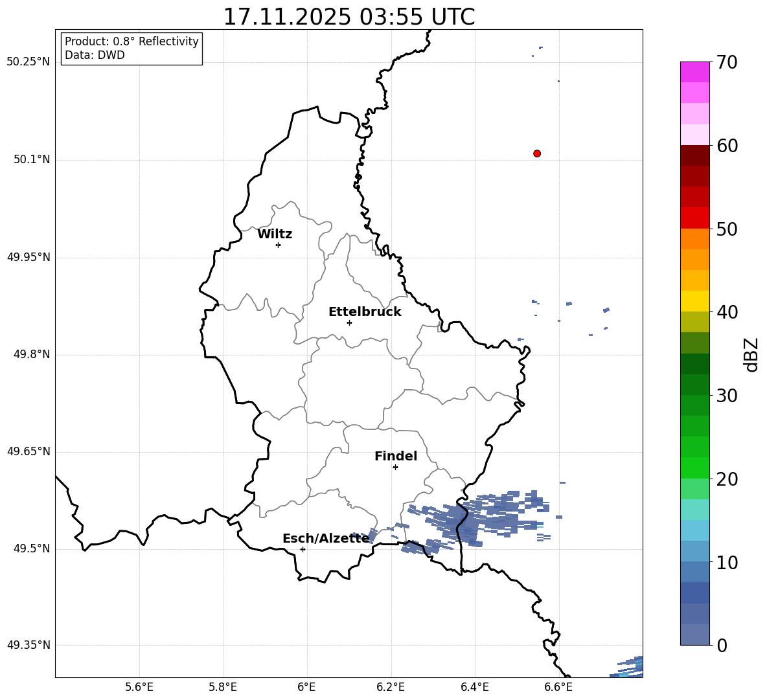Click the 6°E longitude label
The width and height of the screenshot is (767, 700).
point(307,687)
